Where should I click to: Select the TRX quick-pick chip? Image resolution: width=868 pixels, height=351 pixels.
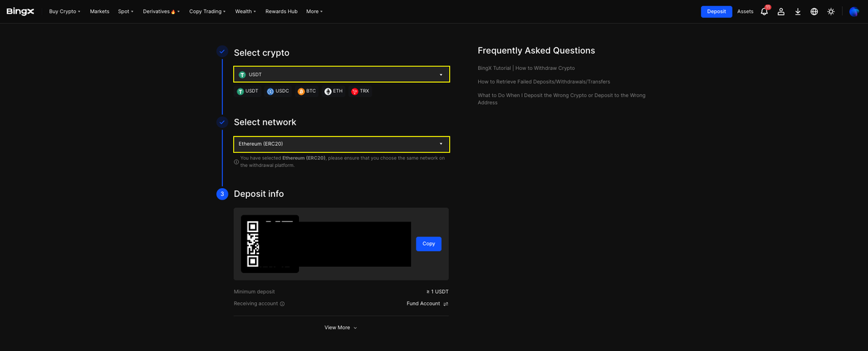(360, 91)
